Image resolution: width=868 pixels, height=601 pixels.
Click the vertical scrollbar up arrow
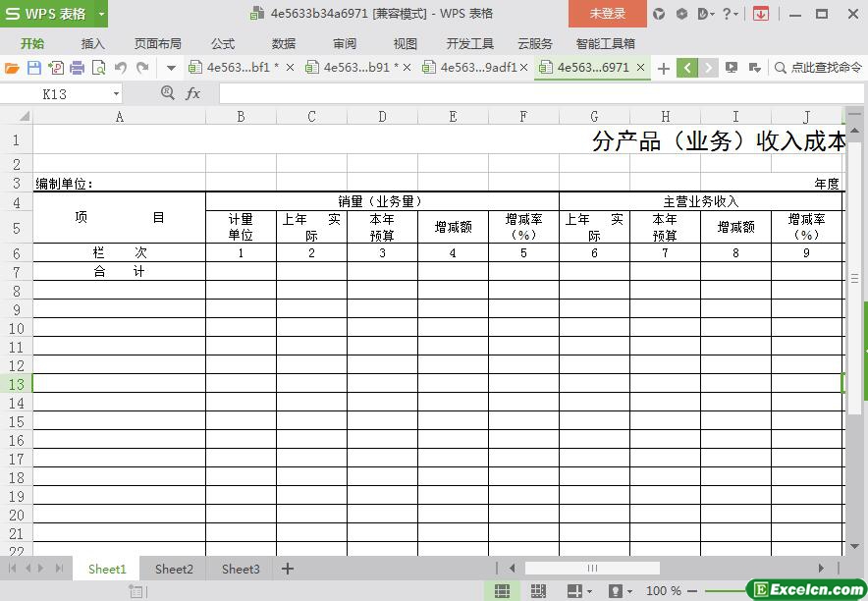pos(854,131)
